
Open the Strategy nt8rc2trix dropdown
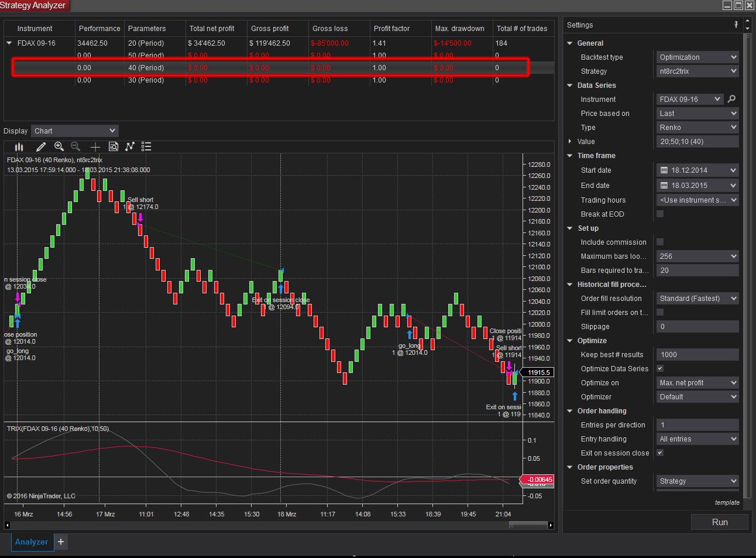click(697, 71)
